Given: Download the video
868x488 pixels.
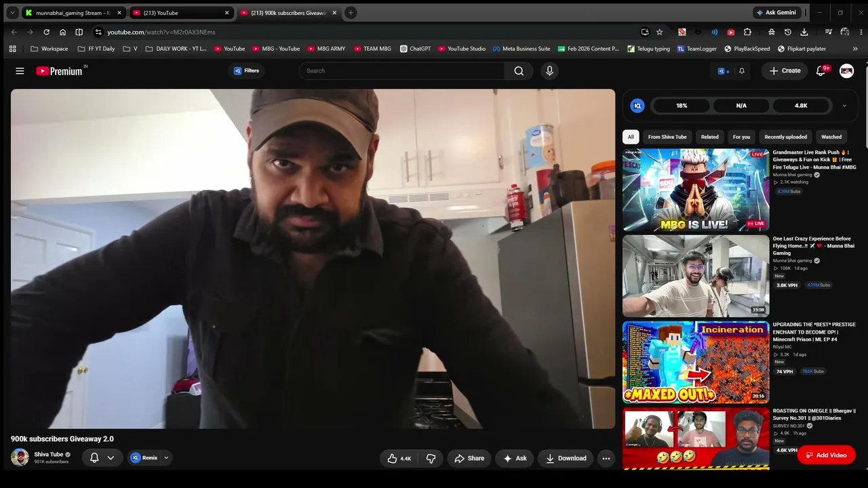Looking at the screenshot, I should coord(566,458).
